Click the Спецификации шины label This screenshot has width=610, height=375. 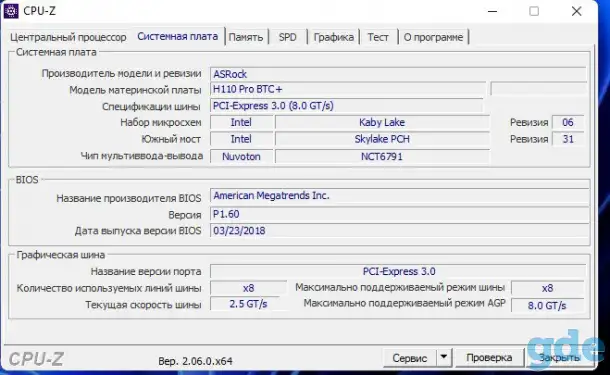click(151, 107)
